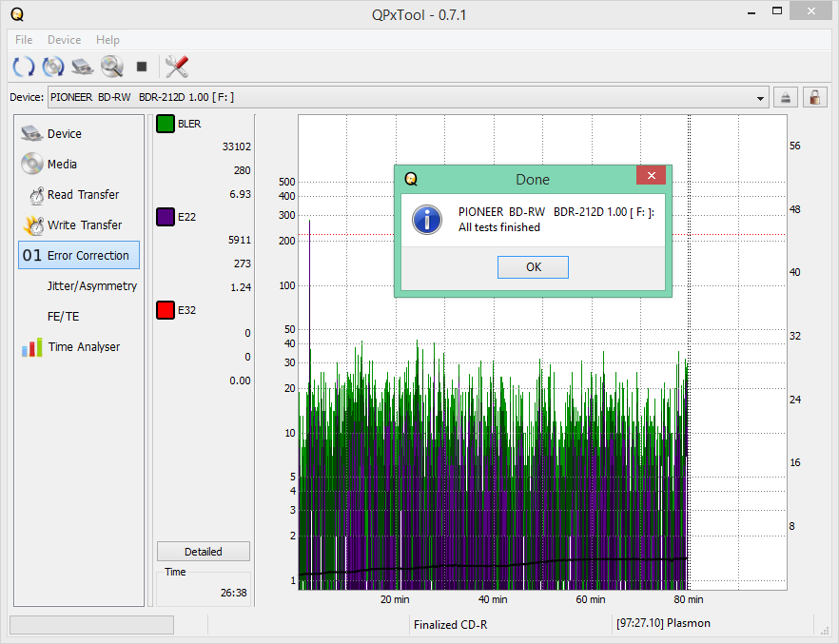This screenshot has height=644, width=839.
Task: Click the Time Analyser bar chart icon
Action: (32, 347)
